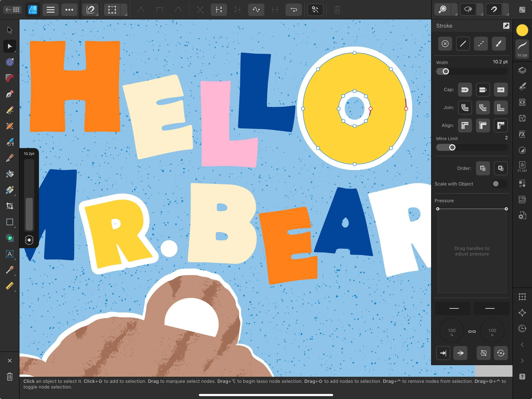Image resolution: width=532 pixels, height=399 pixels.
Task: Expand the Rectangle tool options arrow
Action: (x=14, y=227)
